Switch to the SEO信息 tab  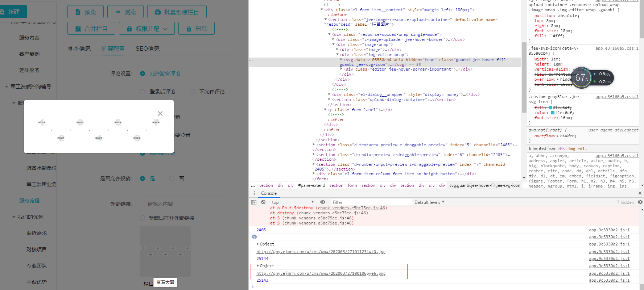coord(147,49)
